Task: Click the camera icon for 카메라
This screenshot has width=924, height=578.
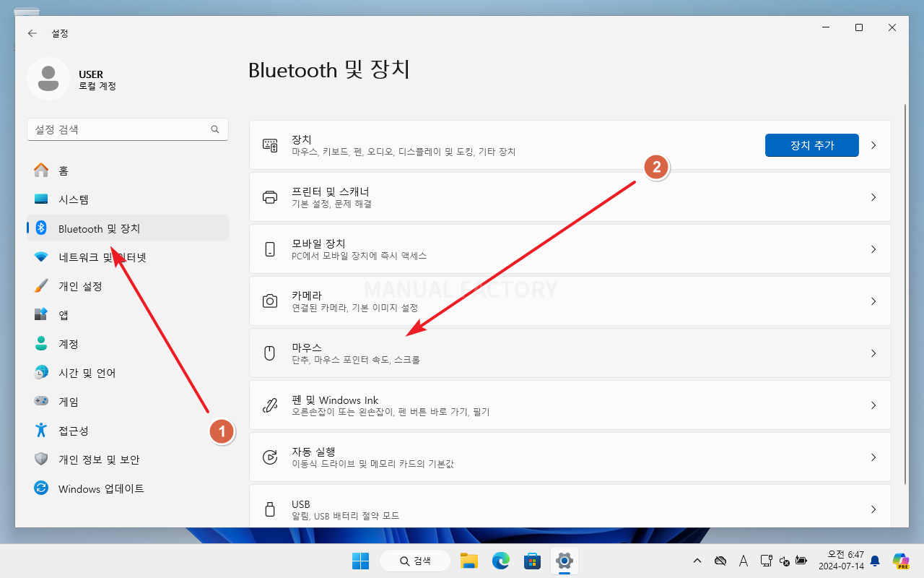Action: pos(270,301)
